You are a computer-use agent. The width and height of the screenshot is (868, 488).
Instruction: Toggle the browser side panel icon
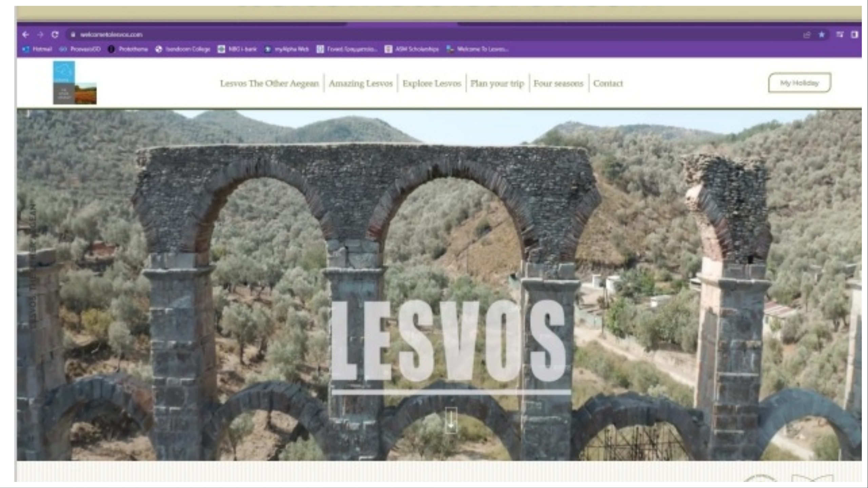(854, 35)
